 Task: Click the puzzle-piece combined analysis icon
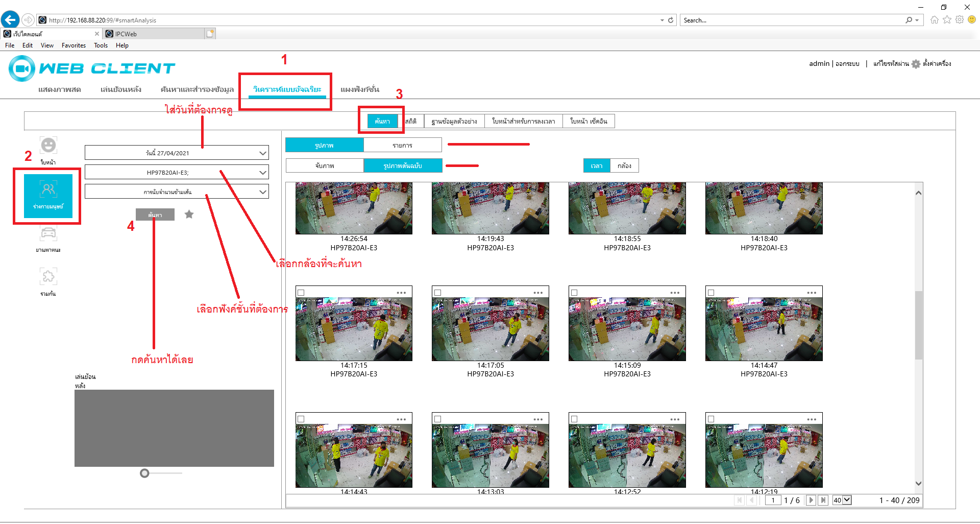tap(48, 277)
